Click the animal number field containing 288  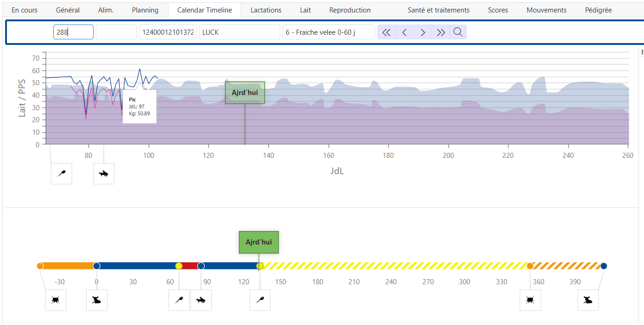[73, 32]
